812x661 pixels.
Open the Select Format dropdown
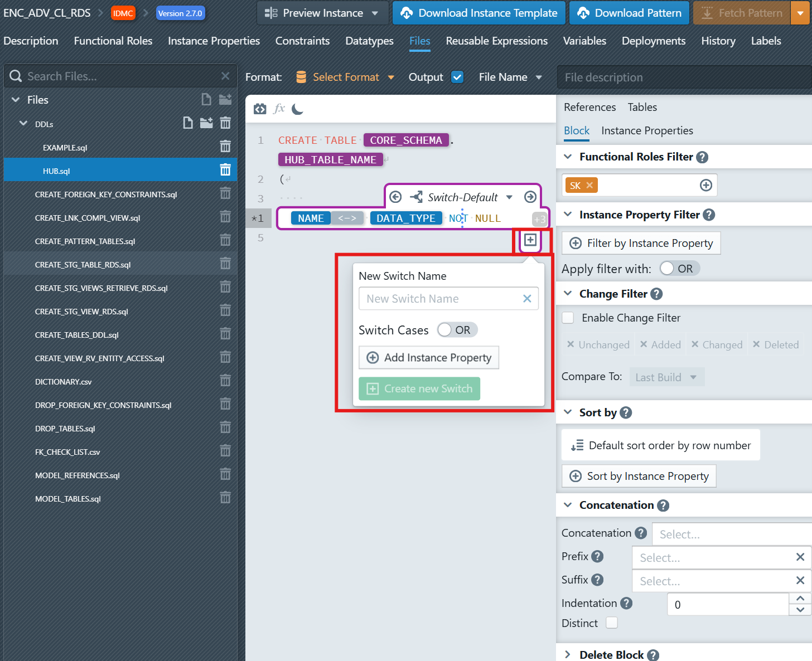tap(346, 77)
